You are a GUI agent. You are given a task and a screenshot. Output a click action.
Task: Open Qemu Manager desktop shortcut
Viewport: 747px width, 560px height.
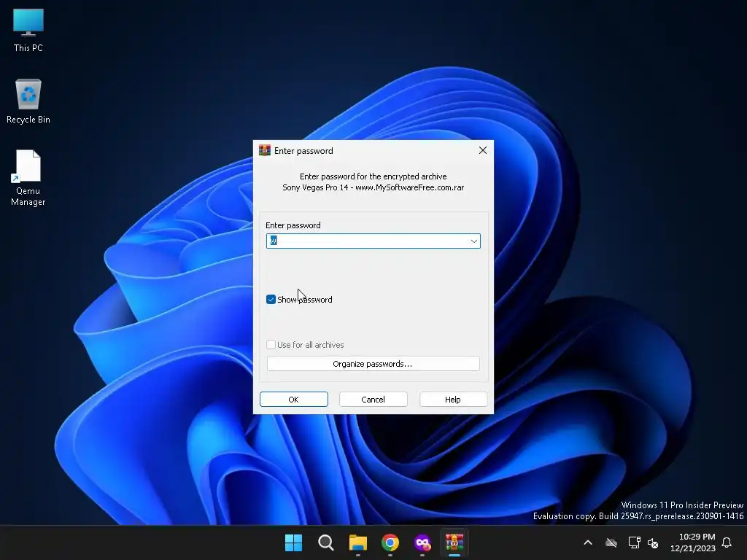click(28, 177)
